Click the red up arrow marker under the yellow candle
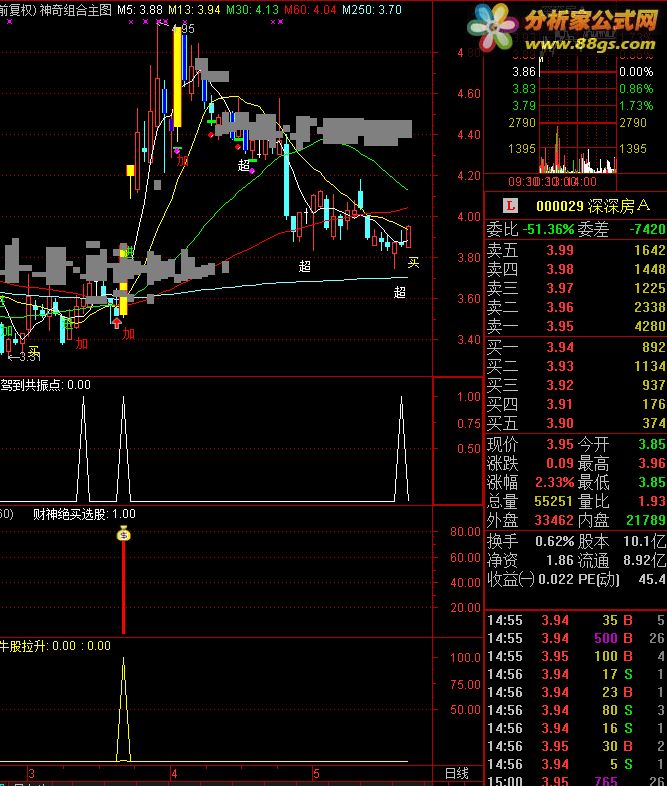Viewport: 667px width, 786px height. click(117, 323)
